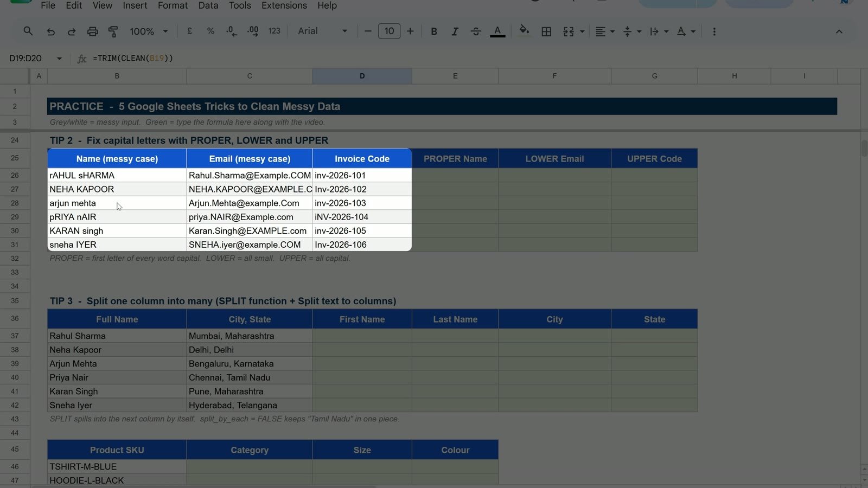
Task: Open the fill colour bucket picker
Action: coord(524,30)
